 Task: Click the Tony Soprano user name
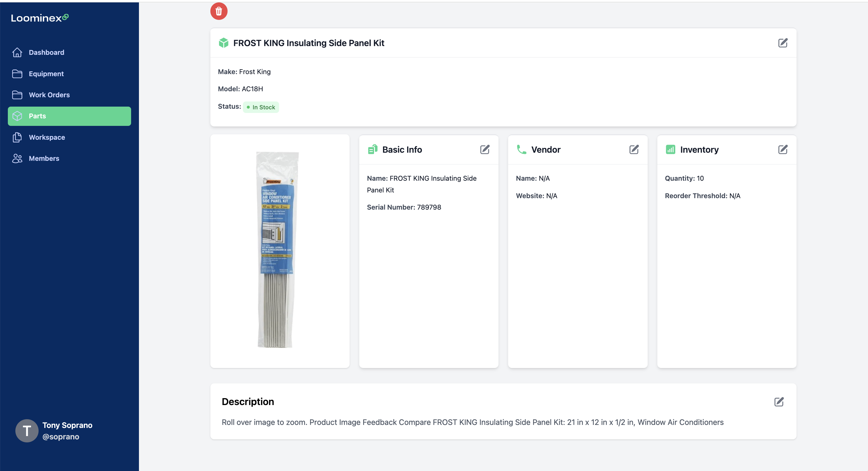(68, 425)
